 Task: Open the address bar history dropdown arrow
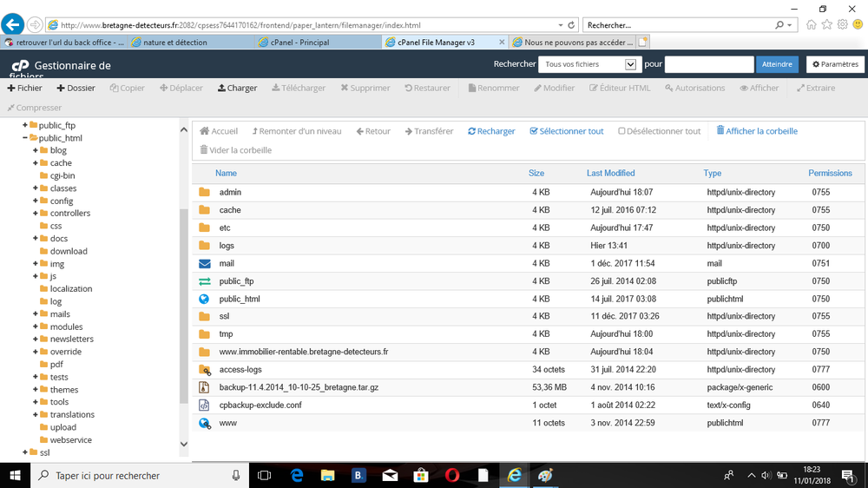[560, 25]
